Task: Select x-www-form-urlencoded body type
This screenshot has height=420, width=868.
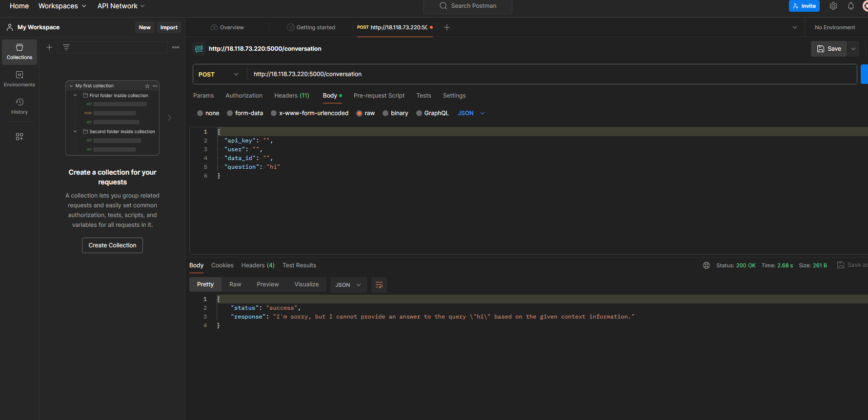Action: tap(310, 113)
